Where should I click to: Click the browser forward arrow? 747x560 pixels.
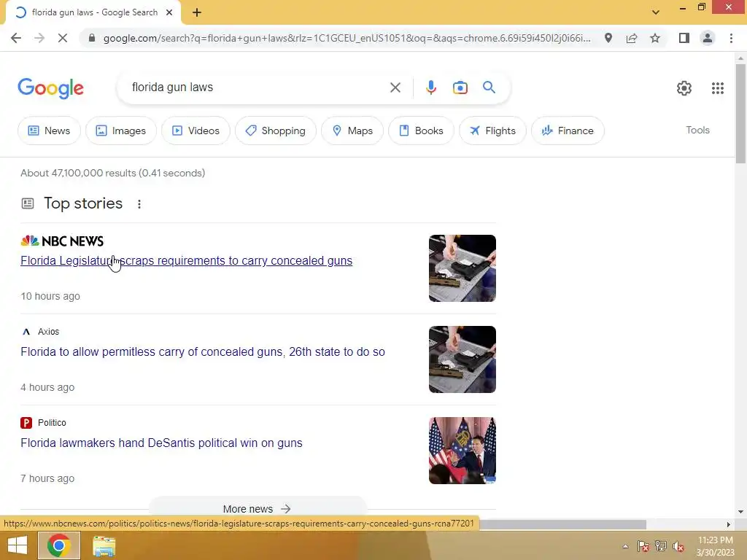tap(39, 38)
